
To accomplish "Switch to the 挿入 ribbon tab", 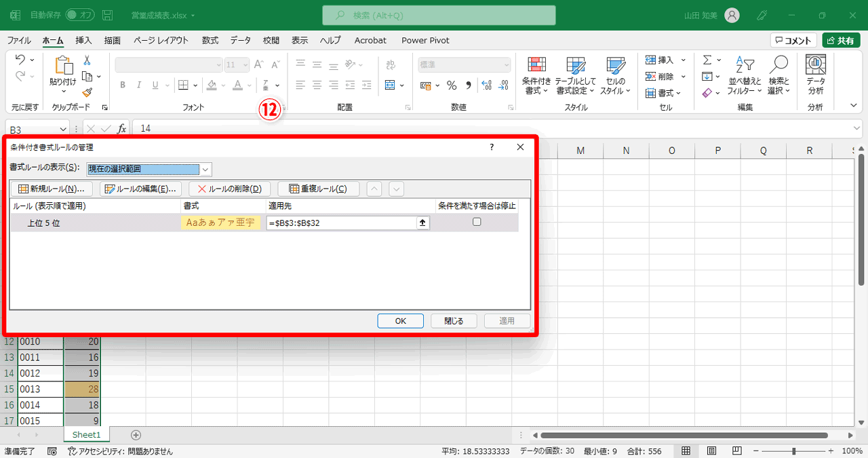I will pyautogui.click(x=83, y=40).
